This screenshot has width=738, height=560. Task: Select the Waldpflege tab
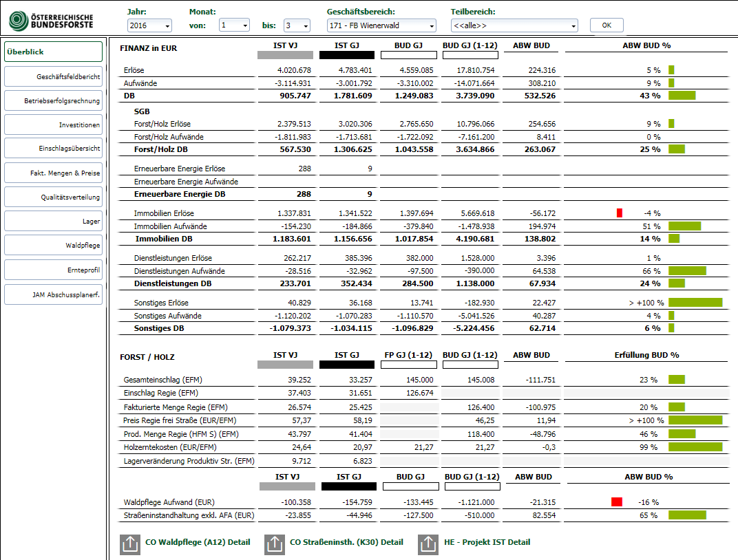click(x=53, y=245)
